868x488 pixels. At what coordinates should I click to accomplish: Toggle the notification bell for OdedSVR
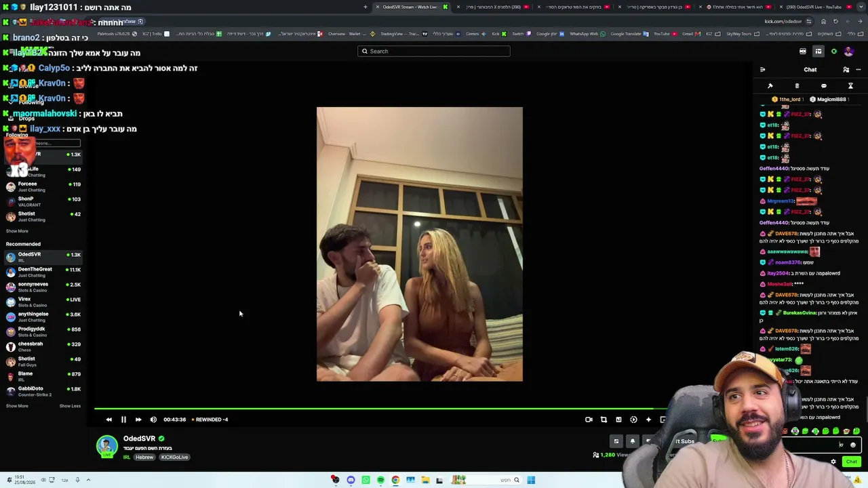point(632,441)
